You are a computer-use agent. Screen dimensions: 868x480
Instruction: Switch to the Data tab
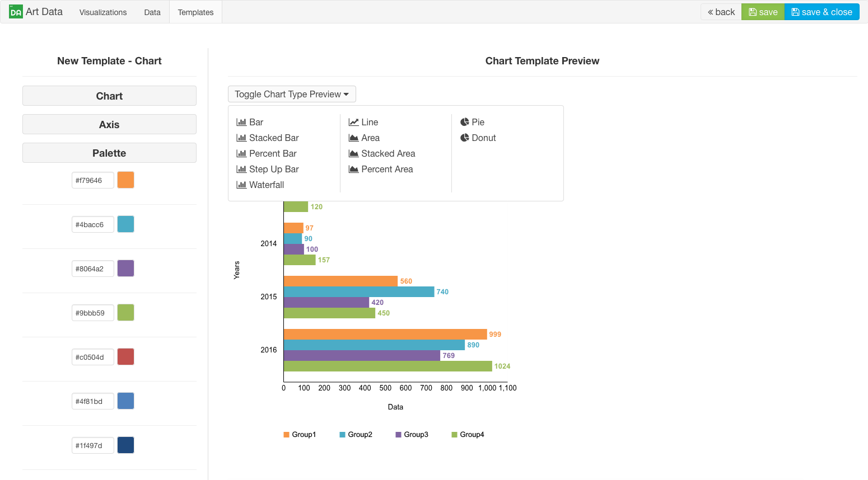pyautogui.click(x=152, y=12)
